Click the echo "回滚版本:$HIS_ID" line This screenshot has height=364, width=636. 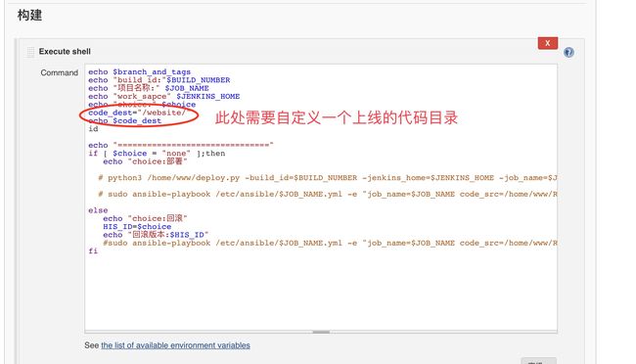(156, 235)
